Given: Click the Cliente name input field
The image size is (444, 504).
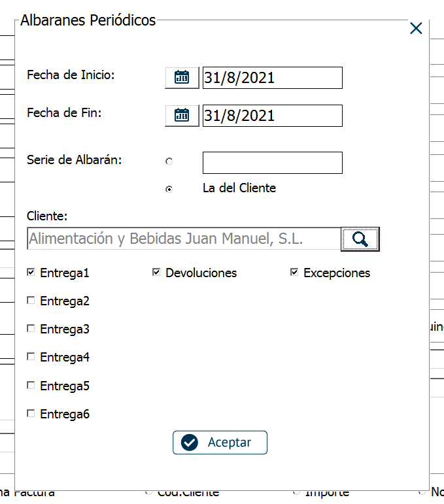Looking at the screenshot, I should coord(183,239).
